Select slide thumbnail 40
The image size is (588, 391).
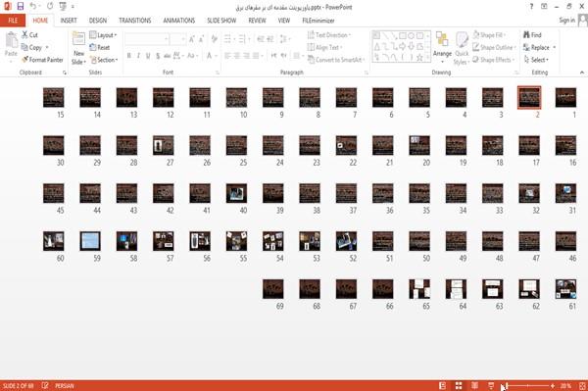pyautogui.click(x=236, y=193)
